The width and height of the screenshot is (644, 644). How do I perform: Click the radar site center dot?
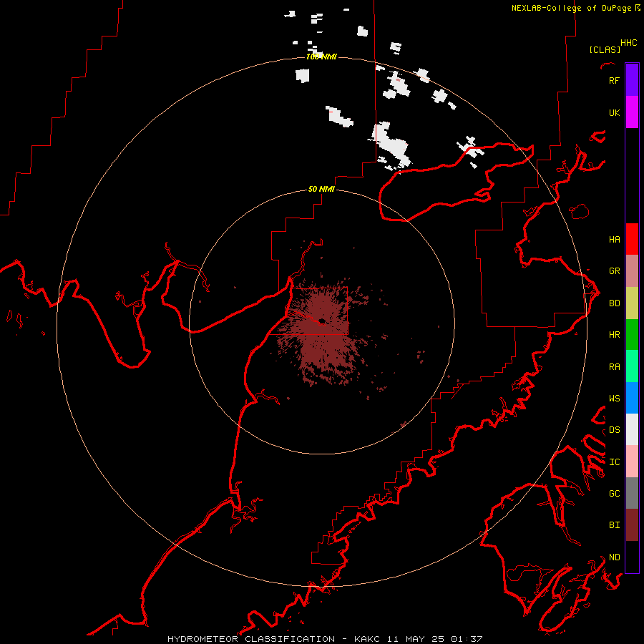321,321
